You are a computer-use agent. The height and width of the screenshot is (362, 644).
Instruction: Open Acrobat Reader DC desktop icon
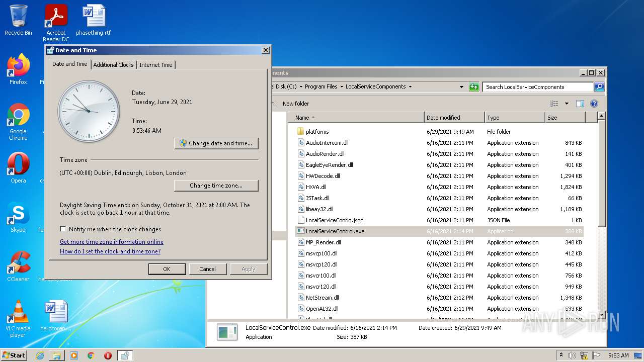tap(56, 23)
